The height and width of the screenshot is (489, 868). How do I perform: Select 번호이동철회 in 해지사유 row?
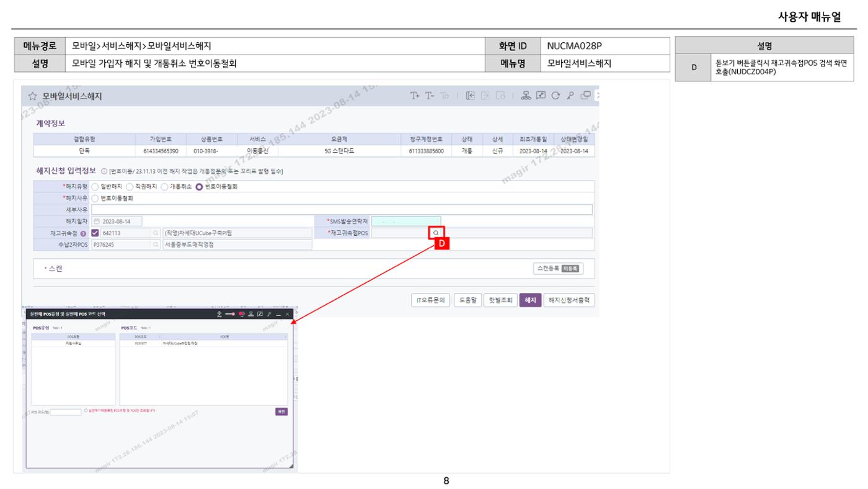(x=95, y=198)
